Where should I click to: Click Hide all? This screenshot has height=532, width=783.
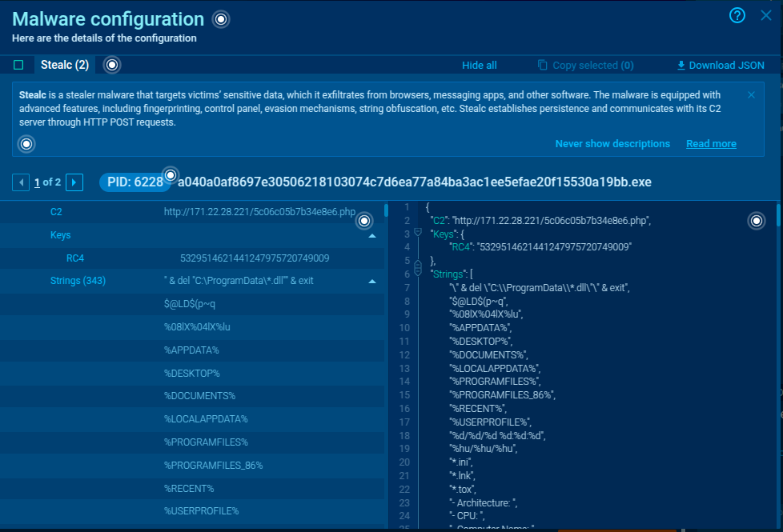(479, 66)
